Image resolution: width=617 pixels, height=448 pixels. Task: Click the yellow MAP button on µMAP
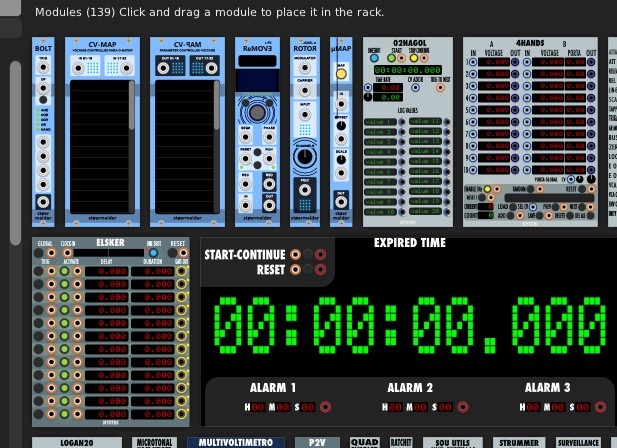click(341, 74)
